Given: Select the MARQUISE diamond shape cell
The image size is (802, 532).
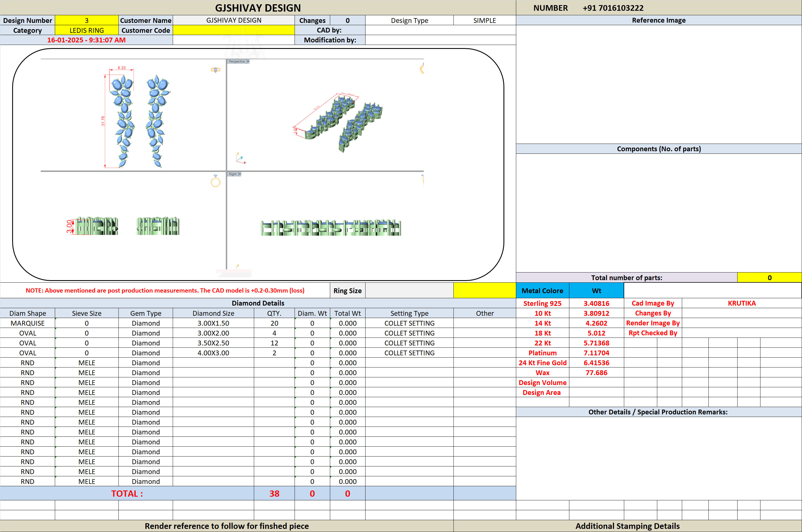Looking at the screenshot, I should (x=27, y=323).
